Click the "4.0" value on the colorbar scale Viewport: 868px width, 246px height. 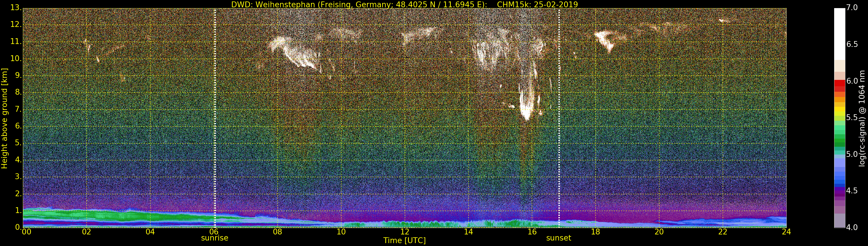click(x=852, y=227)
